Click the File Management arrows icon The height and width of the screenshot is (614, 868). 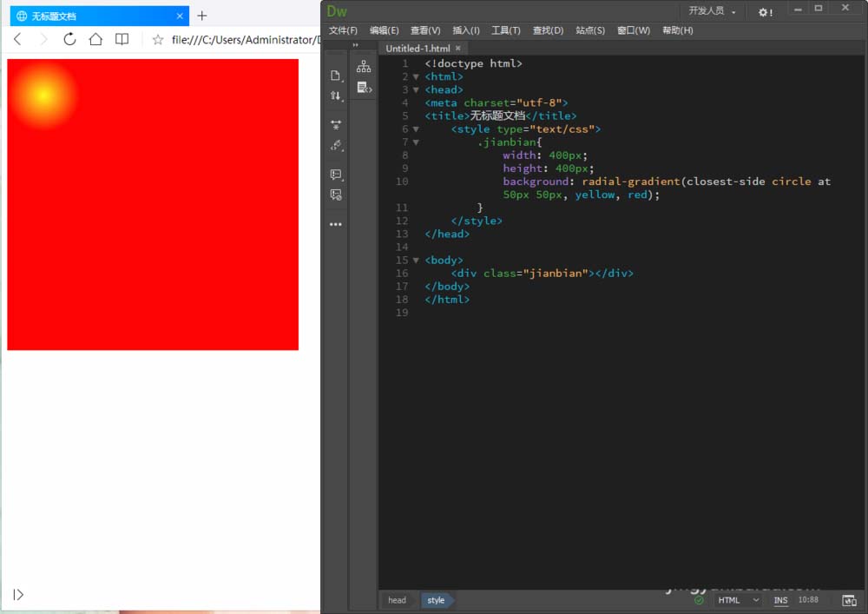click(336, 96)
